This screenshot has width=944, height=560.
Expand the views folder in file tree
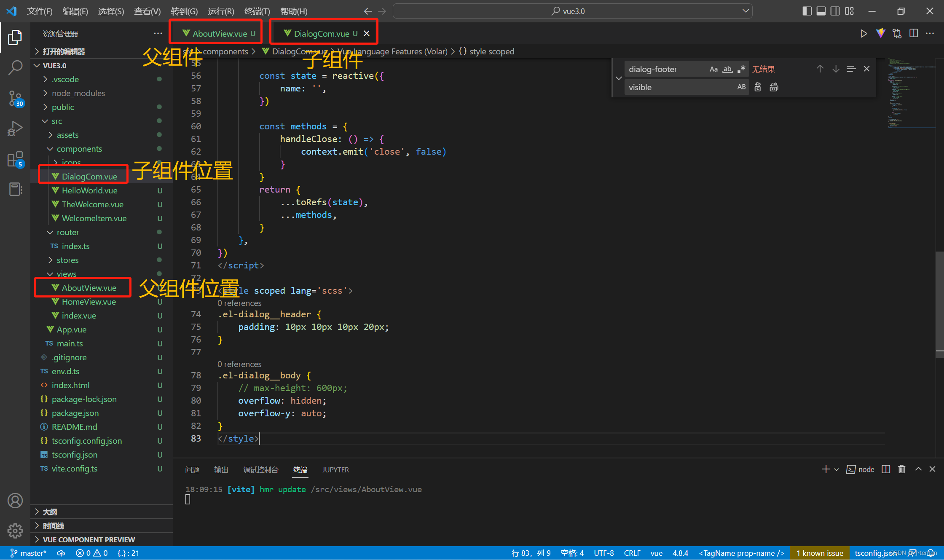click(x=52, y=273)
